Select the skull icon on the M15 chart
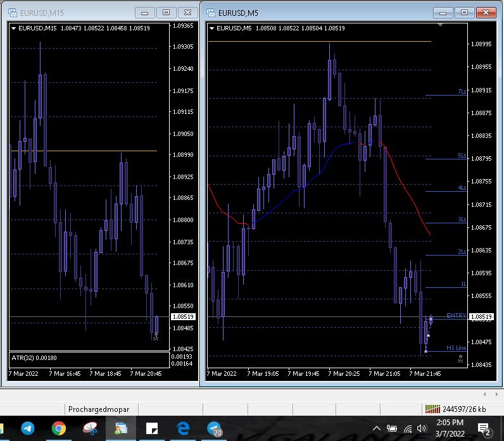 click(x=156, y=337)
